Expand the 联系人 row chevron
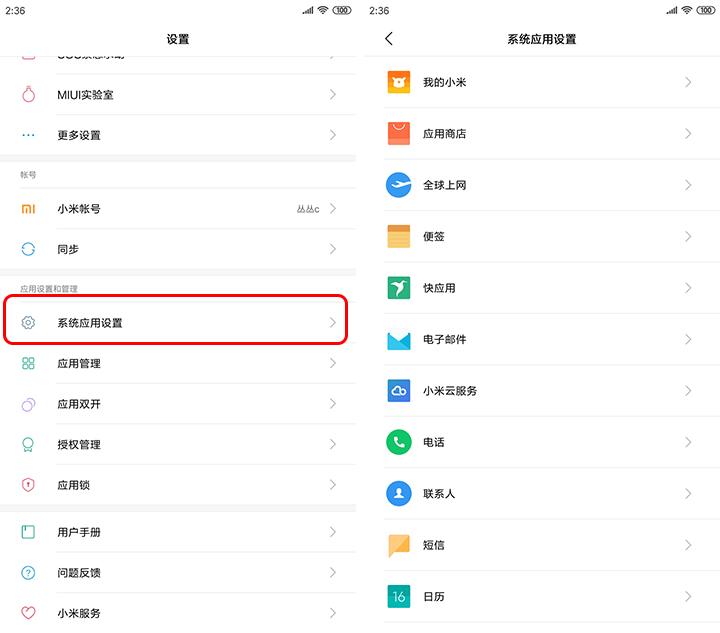The image size is (720, 633). pos(688,494)
